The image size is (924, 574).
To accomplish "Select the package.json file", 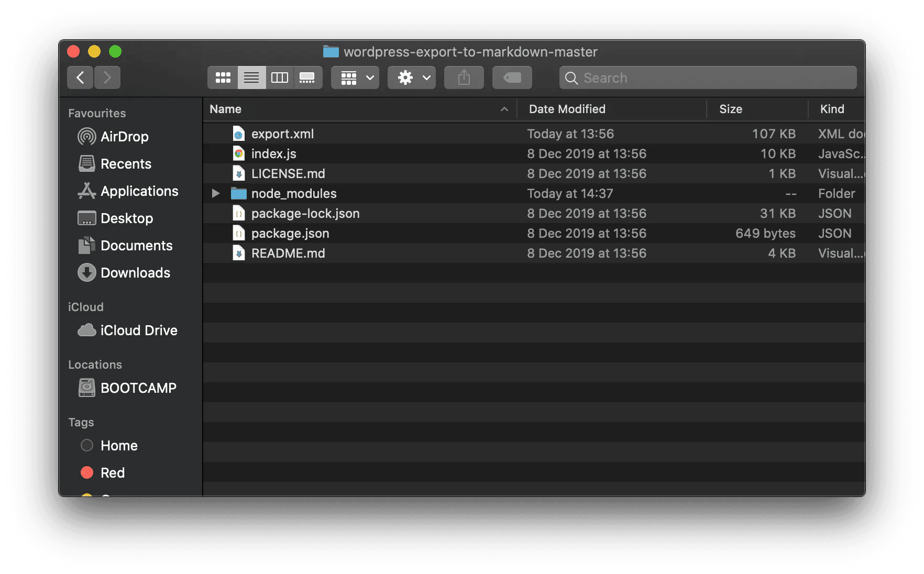I will (534, 234).
